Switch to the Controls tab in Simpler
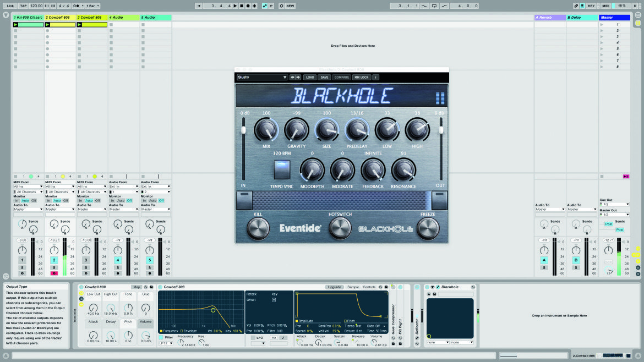 pyautogui.click(x=369, y=287)
